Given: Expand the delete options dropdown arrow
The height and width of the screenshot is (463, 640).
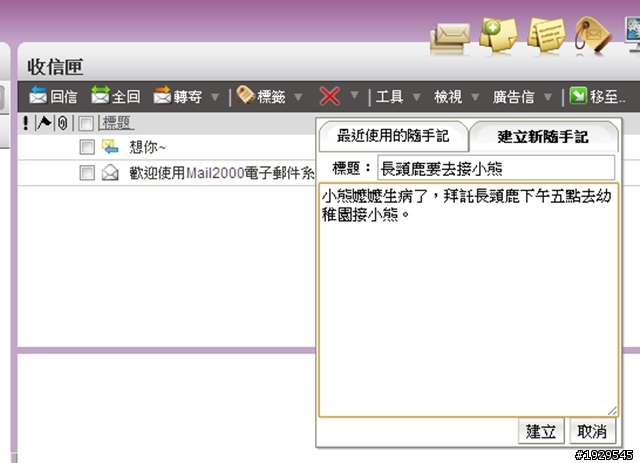Looking at the screenshot, I should (354, 96).
